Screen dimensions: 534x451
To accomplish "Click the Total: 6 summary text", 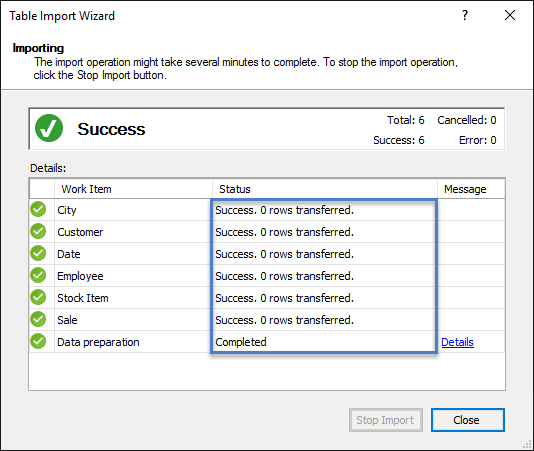I will (x=406, y=120).
